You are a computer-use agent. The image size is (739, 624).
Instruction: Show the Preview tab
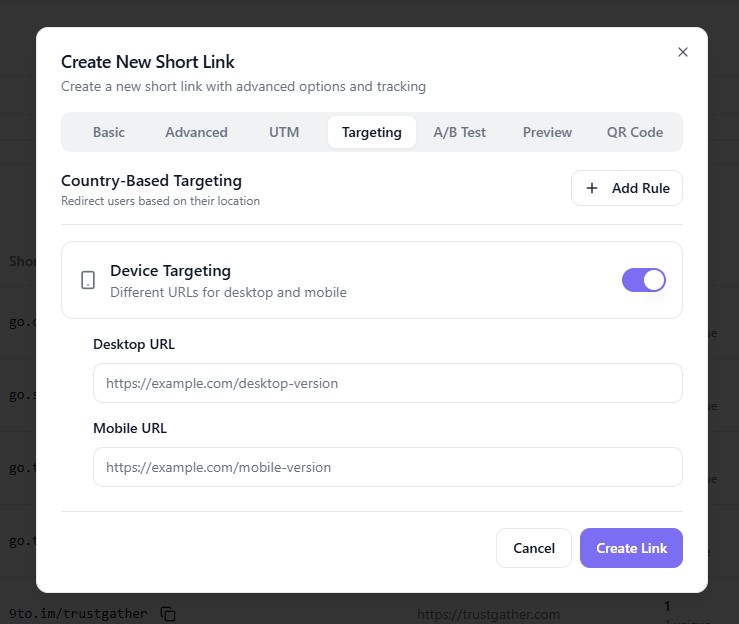[x=547, y=132]
